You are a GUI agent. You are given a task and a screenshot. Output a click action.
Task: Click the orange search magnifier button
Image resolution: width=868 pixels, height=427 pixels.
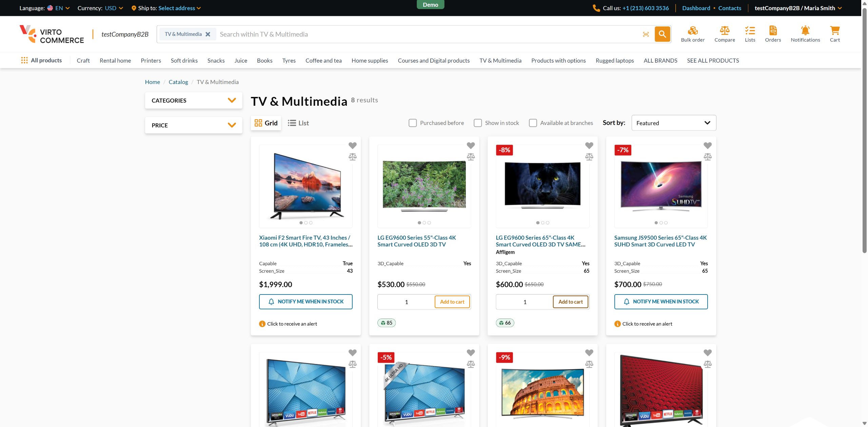coord(662,34)
